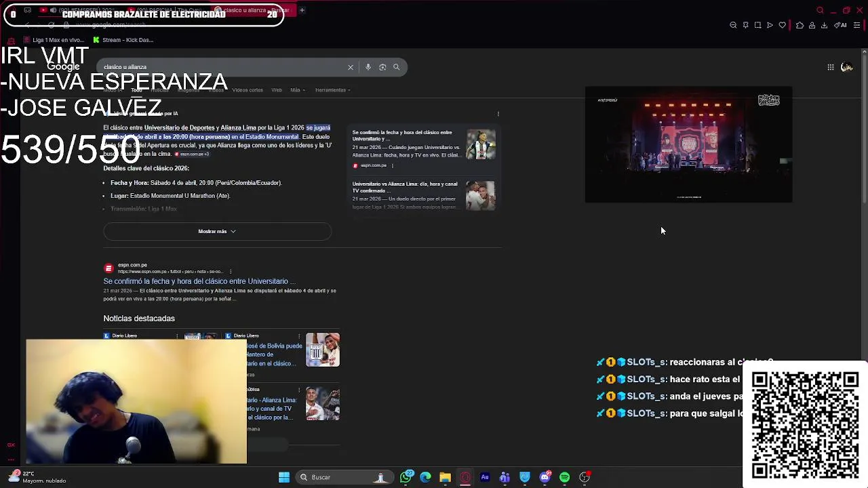Open the espn.com.pe source card options menu
This screenshot has height=488, width=868.
(x=392, y=165)
